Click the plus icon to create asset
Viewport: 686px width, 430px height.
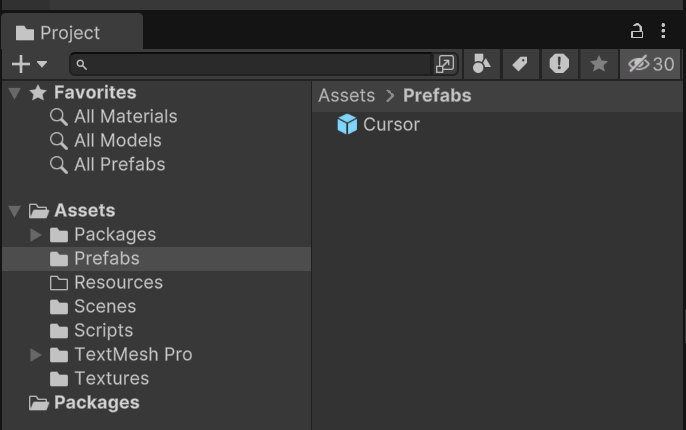(21, 64)
